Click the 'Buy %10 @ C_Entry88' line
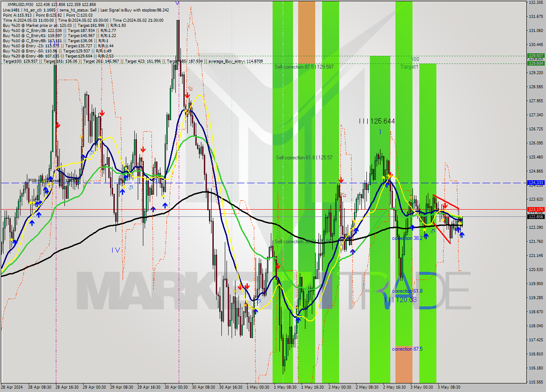Screen dimensions: 546x392 click(x=55, y=40)
